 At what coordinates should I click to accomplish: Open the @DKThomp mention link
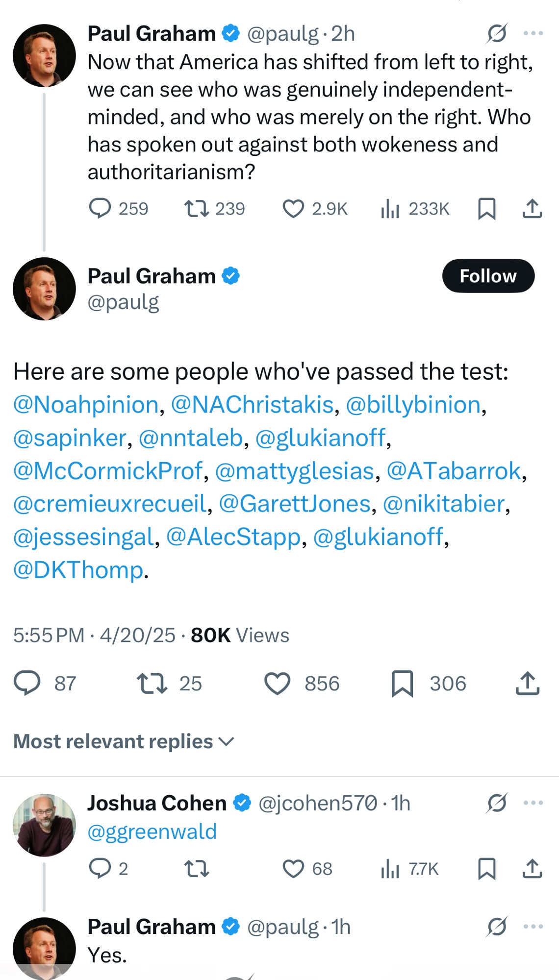pos(78,570)
